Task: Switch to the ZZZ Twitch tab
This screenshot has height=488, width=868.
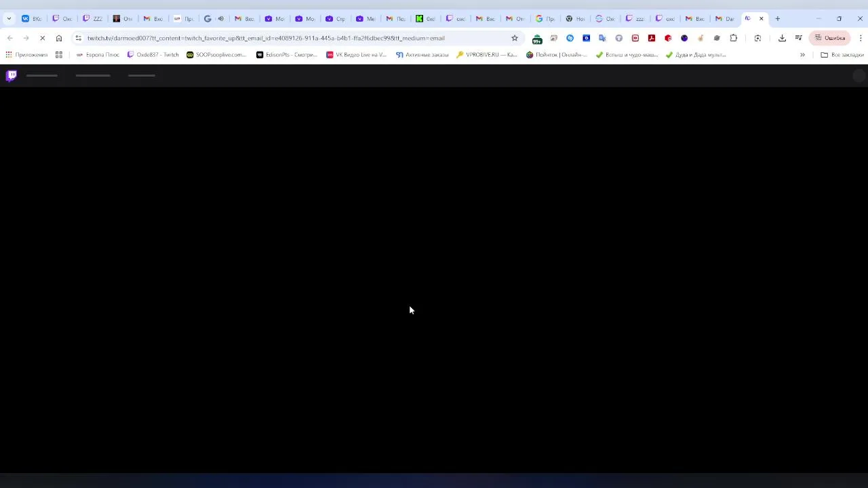Action: [92, 19]
